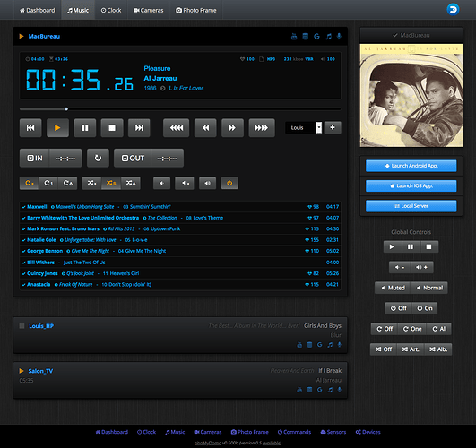476x448 pixels.
Task: Switch to the Cameras tab
Action: [149, 11]
